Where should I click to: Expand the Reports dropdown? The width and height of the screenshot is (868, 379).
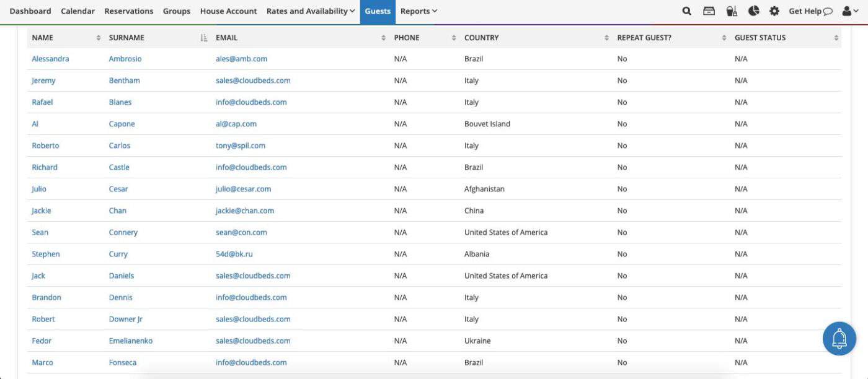point(418,11)
